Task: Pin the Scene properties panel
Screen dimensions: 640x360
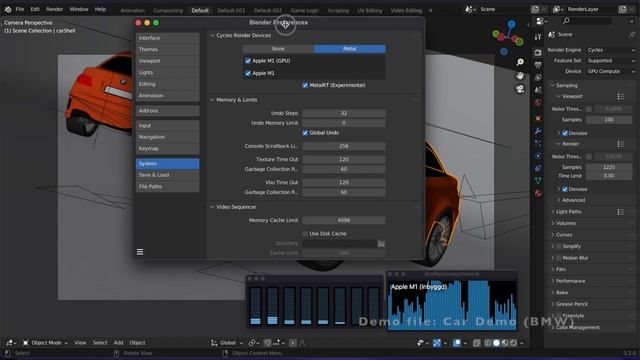Action: 632,35
